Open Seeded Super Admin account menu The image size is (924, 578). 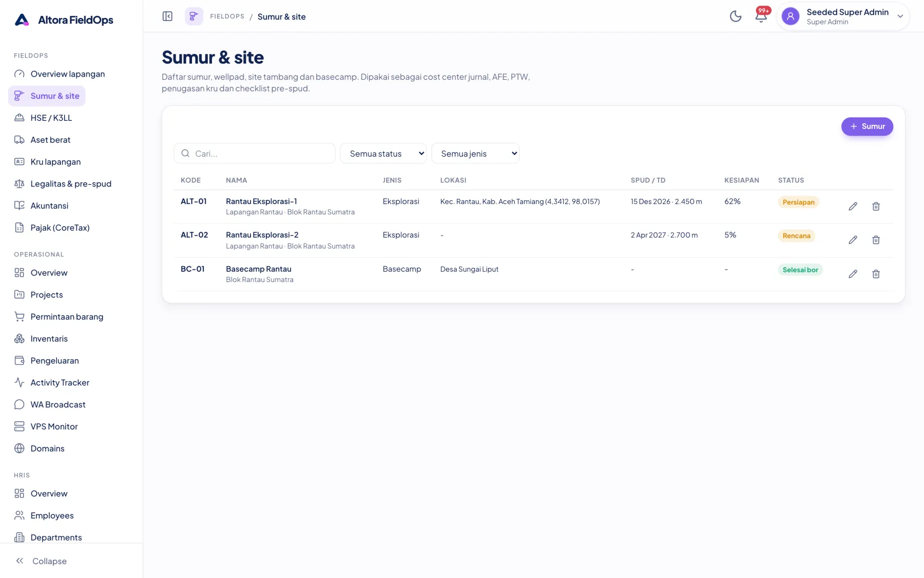tap(843, 16)
